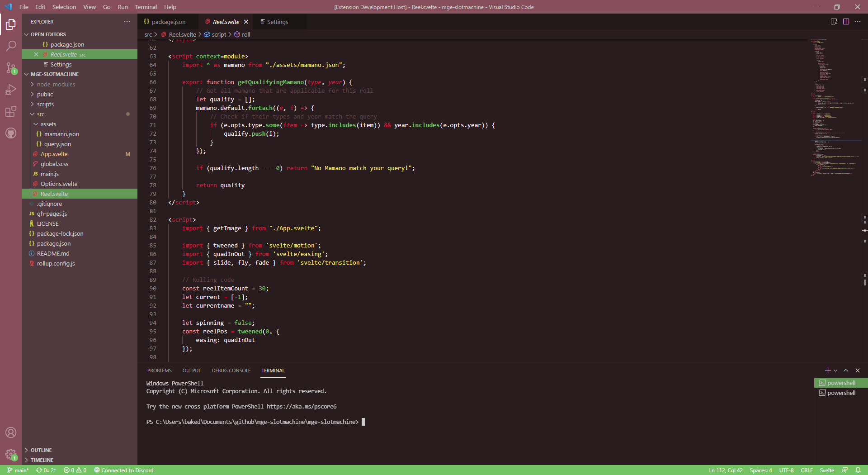Expand the node_modules folder
868x475 pixels.
80,84
